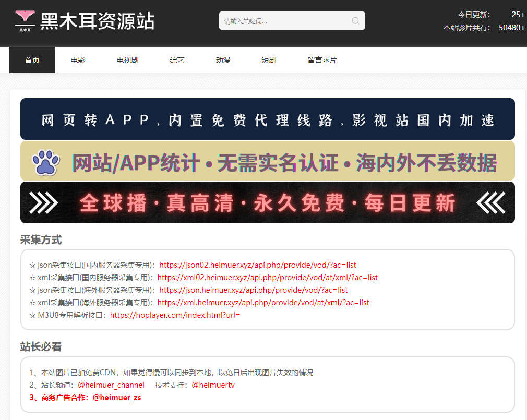This screenshot has width=527, height=420.
Task: Open the xml02.heimuer.xyz collection link
Action: [268, 278]
